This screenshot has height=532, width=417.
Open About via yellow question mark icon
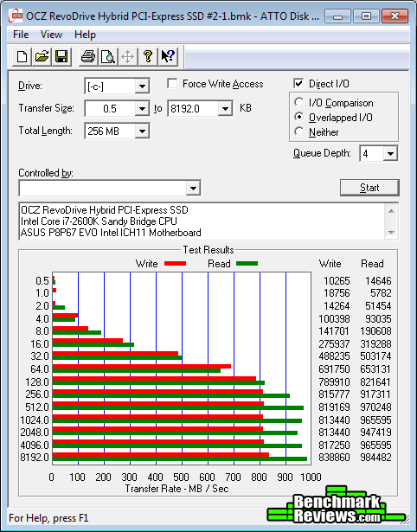pyautogui.click(x=148, y=56)
